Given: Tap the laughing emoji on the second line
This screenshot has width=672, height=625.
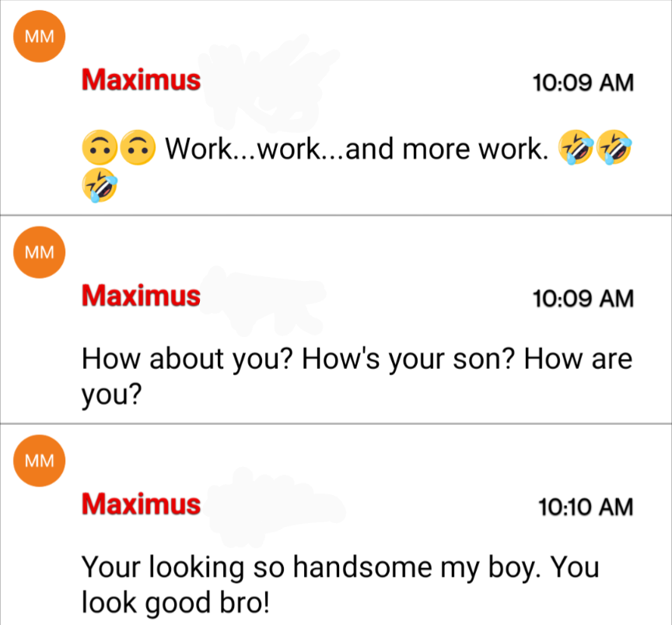Looking at the screenshot, I should pyautogui.click(x=100, y=185).
